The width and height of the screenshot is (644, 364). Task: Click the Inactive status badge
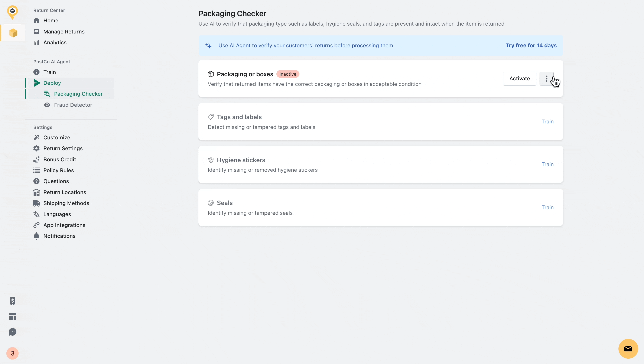(288, 74)
